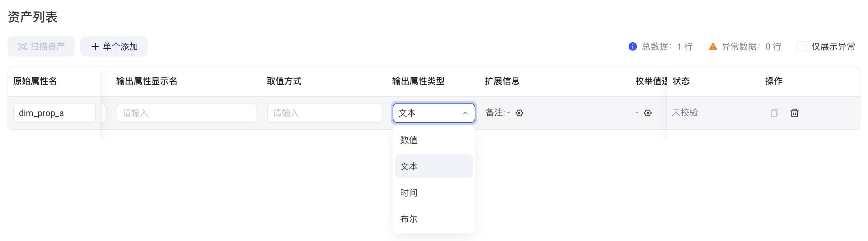The height and width of the screenshot is (241, 868).
Task: Select 文本 option in the dropdown list
Action: tap(434, 166)
